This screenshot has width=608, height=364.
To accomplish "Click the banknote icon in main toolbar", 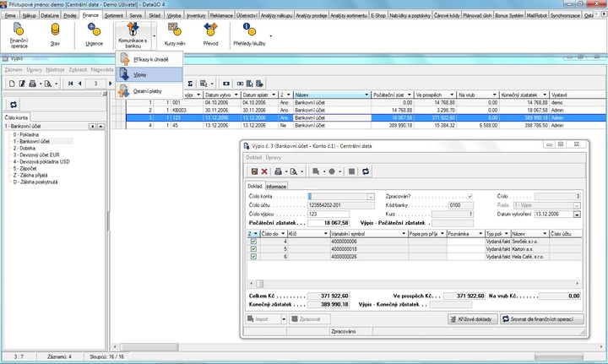I will click(226, 84).
